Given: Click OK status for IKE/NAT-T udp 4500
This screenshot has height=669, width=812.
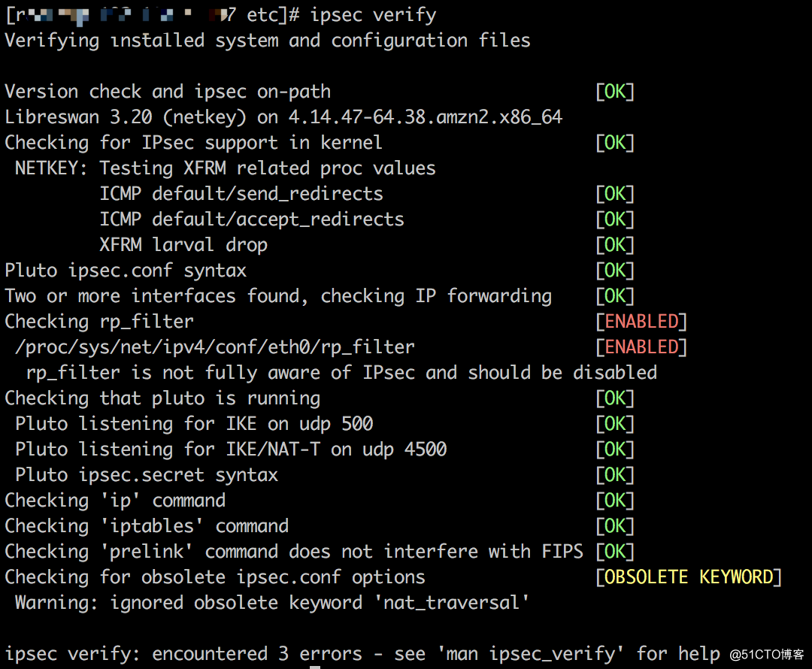Looking at the screenshot, I should pyautogui.click(x=615, y=449).
